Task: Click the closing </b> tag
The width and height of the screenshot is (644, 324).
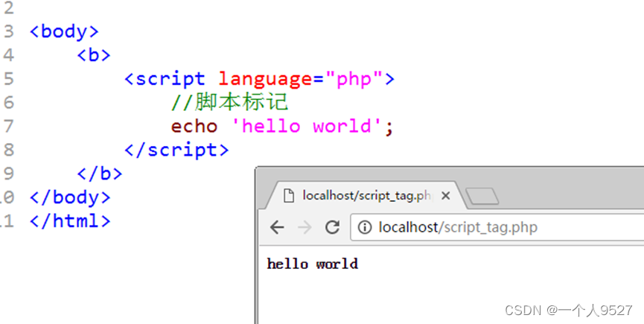Action: coord(100,174)
